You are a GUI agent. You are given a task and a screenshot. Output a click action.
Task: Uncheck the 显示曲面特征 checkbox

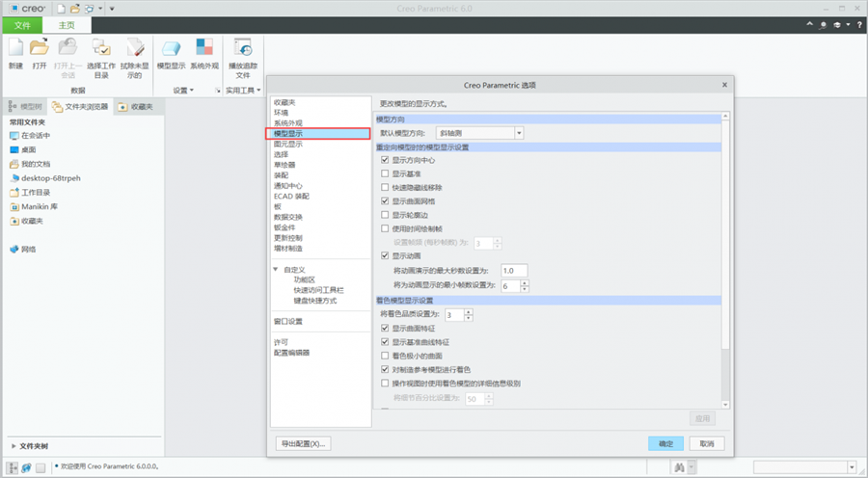pos(385,328)
